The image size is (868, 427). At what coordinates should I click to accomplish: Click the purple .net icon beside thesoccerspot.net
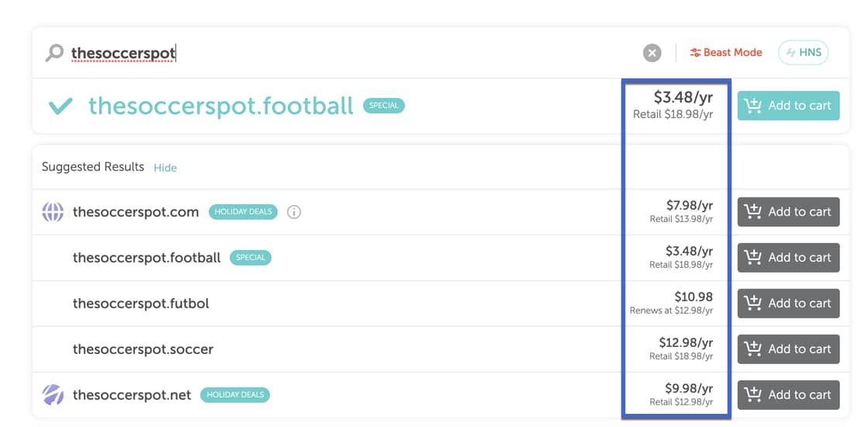coord(53,395)
